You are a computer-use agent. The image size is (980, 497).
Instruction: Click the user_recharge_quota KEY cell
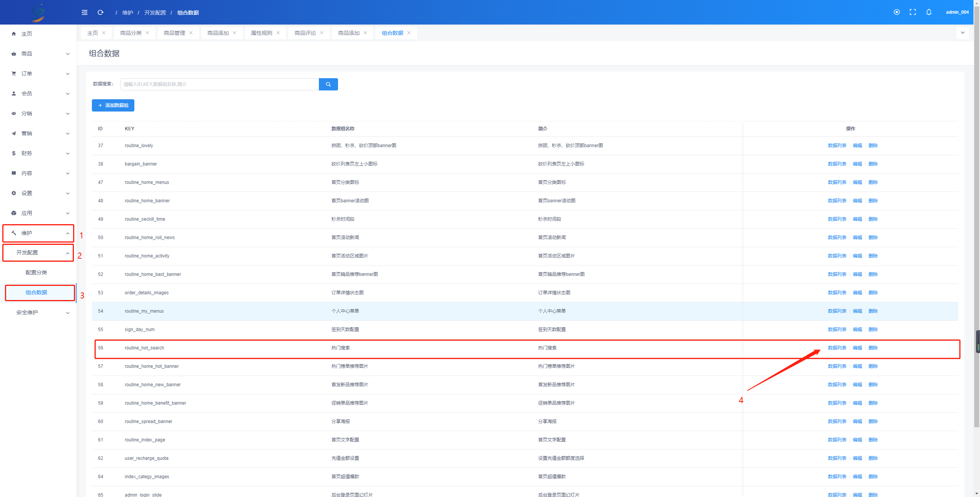point(147,458)
